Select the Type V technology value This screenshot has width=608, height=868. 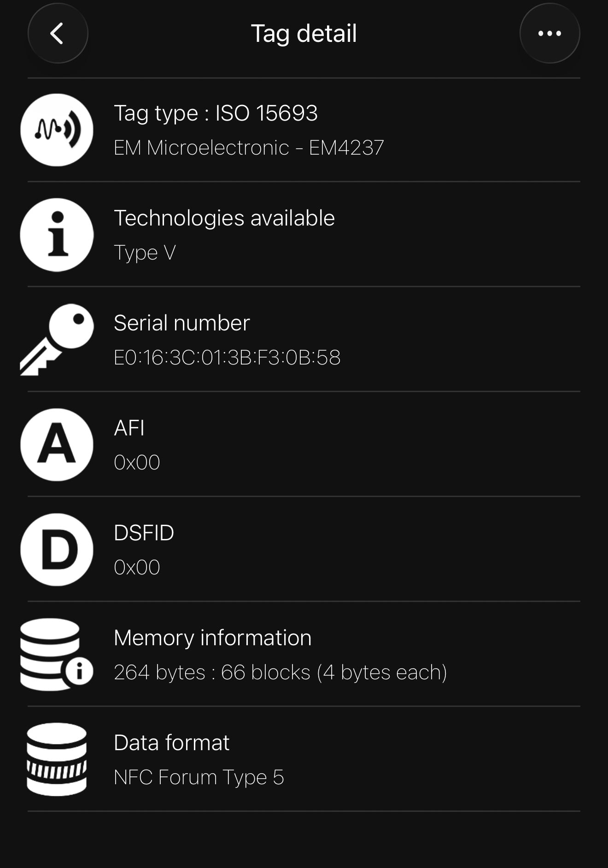click(x=145, y=253)
